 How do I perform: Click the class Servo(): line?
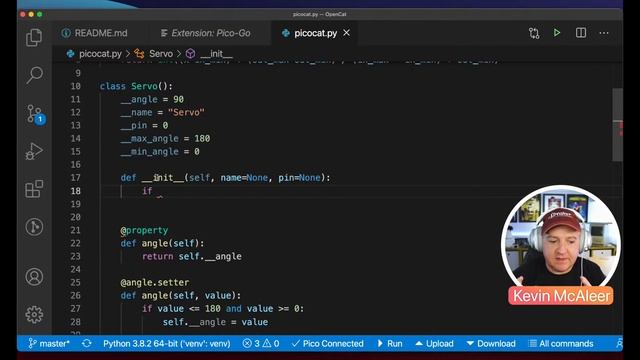(x=136, y=86)
